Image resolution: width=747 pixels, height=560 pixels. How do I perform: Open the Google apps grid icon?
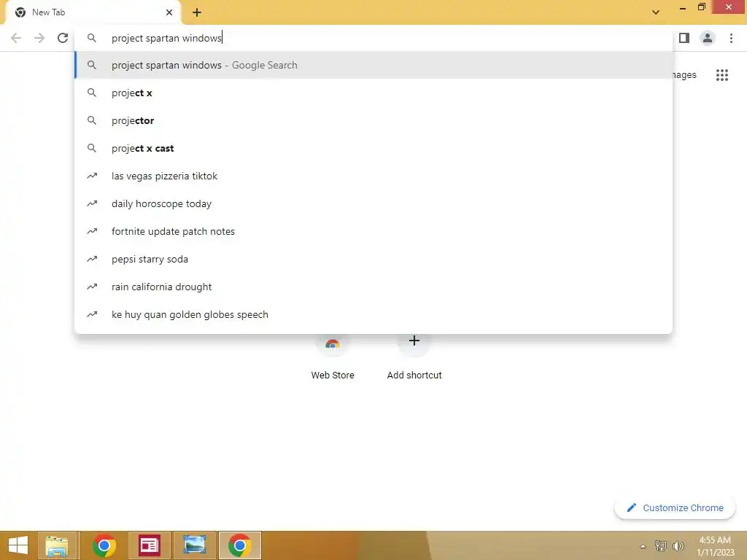(722, 75)
